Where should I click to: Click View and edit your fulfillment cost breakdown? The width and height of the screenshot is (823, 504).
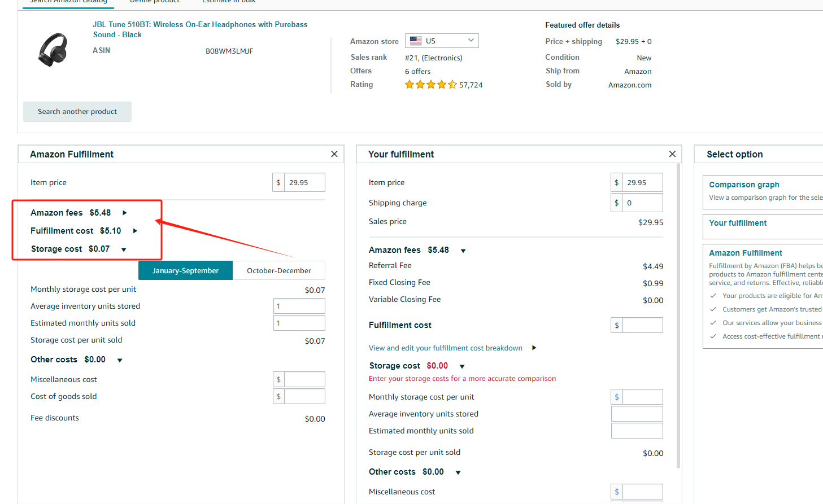coord(446,348)
